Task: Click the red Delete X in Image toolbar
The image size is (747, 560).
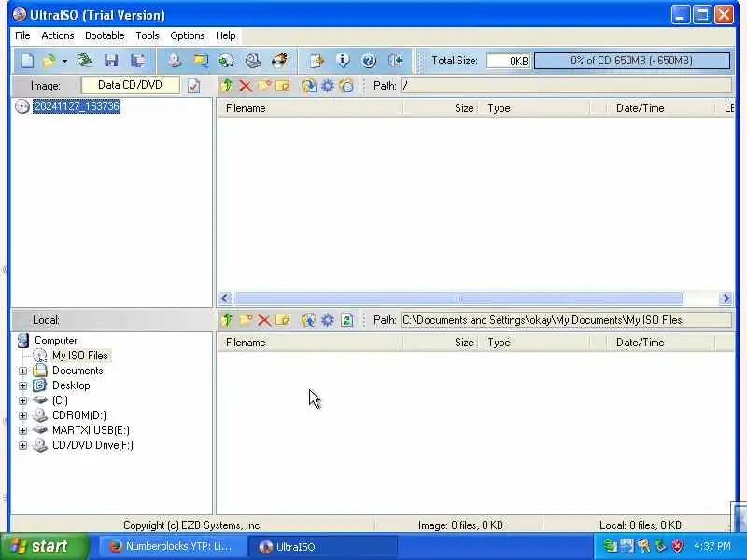Action: point(246,86)
